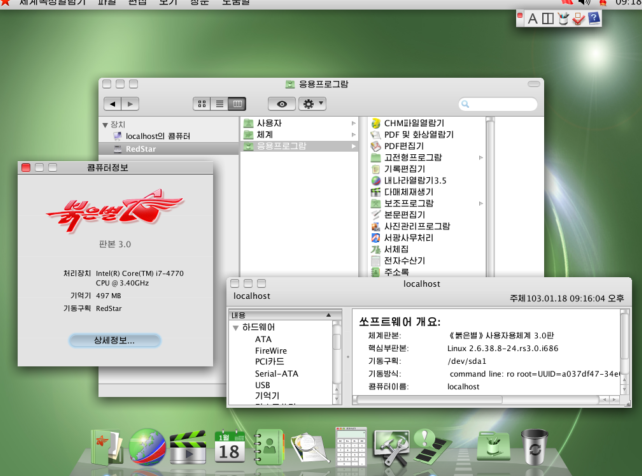The width and height of the screenshot is (642, 476).
Task: Open the 사용자 folder in column view
Action: point(299,123)
